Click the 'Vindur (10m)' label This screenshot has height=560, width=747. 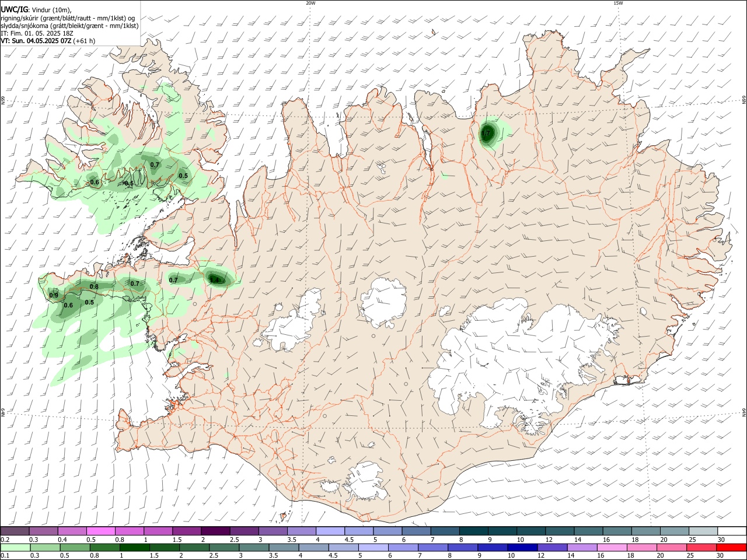coord(51,9)
